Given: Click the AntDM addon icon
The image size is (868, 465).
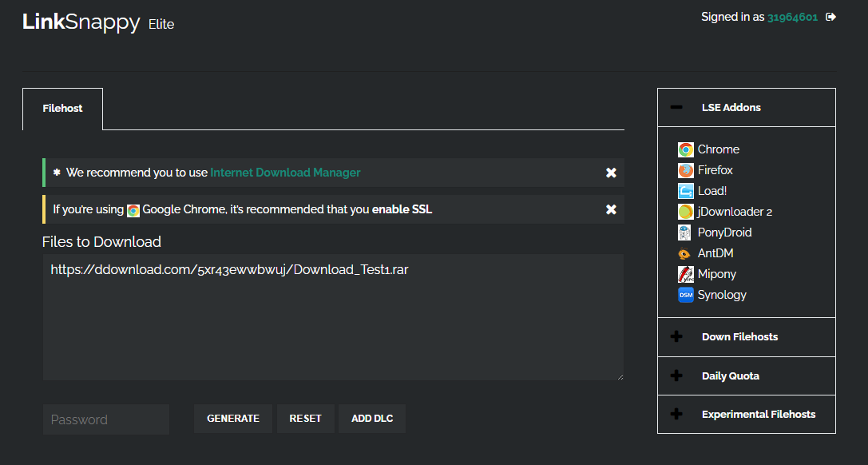Looking at the screenshot, I should 685,253.
